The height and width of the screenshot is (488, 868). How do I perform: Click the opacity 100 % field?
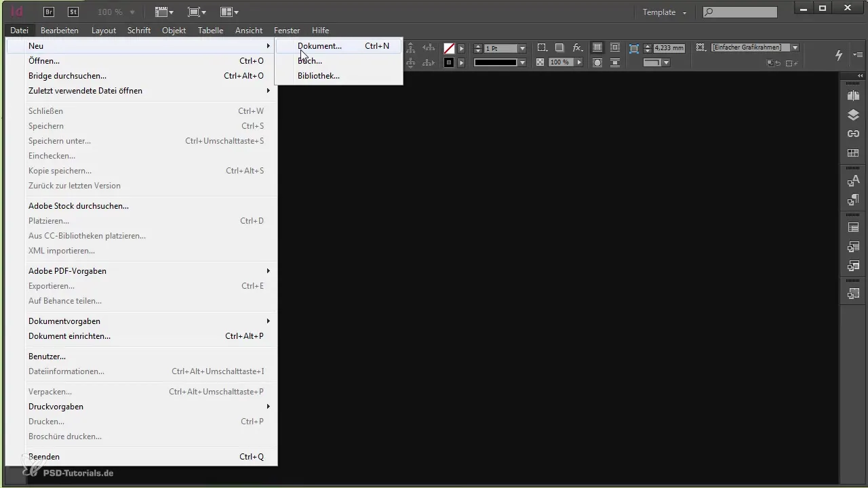[560, 62]
